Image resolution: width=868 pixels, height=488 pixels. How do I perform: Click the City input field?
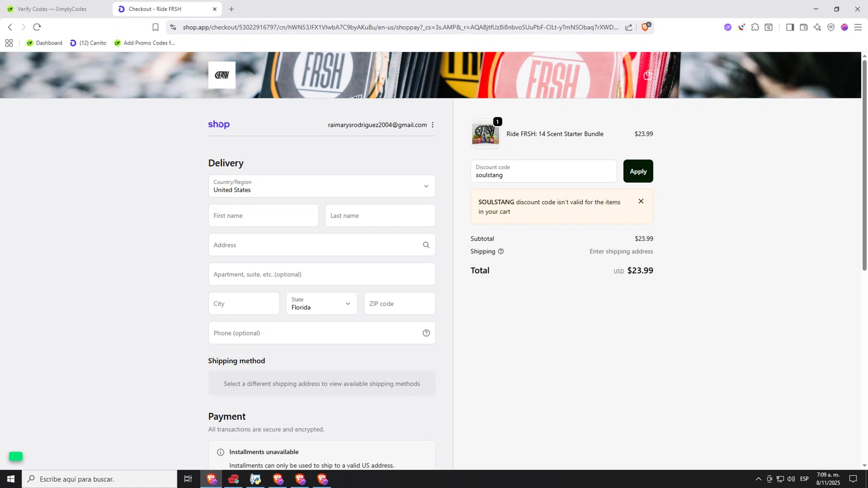(x=244, y=304)
